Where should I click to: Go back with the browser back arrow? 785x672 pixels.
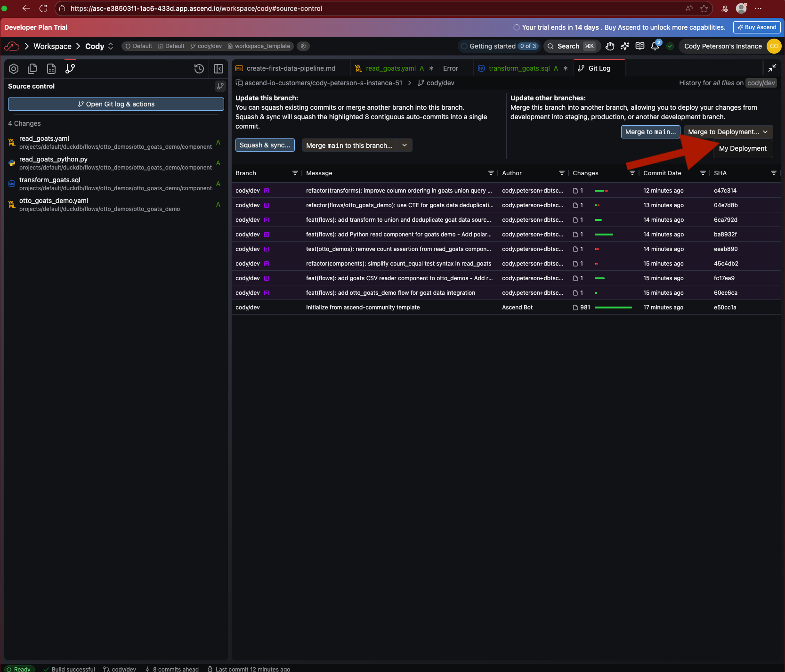pos(26,8)
